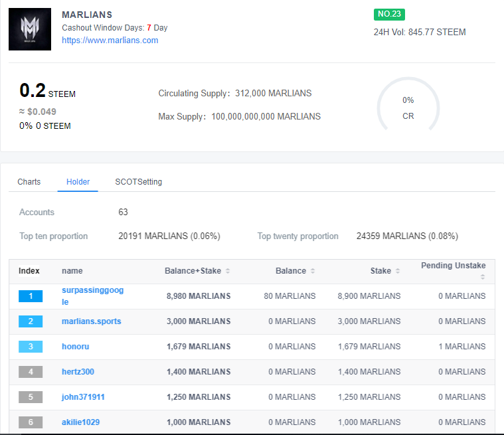Click the 8,980 MARLIANS total cell
The width and height of the screenshot is (504, 435).
point(199,296)
